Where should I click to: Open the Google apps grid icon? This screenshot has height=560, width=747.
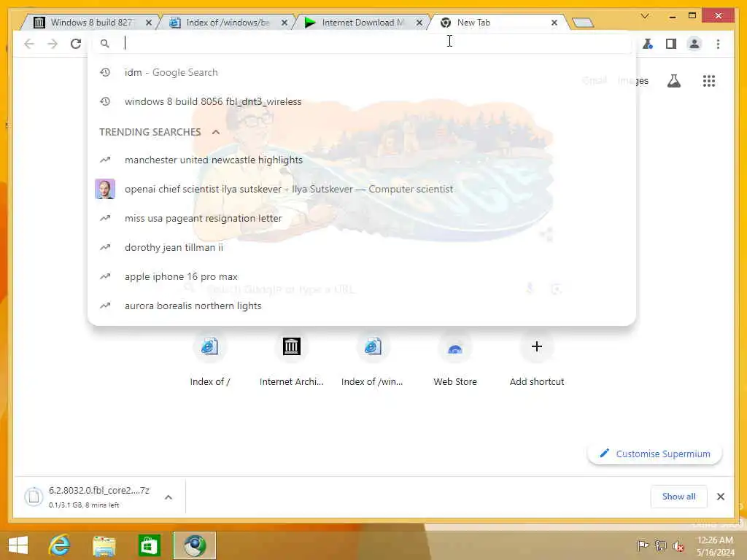tap(709, 81)
